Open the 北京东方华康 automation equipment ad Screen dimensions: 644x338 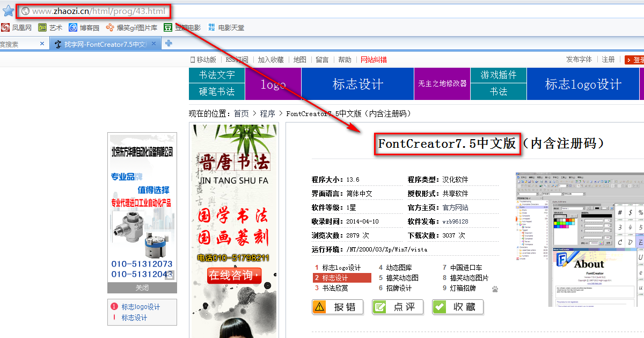click(x=142, y=207)
